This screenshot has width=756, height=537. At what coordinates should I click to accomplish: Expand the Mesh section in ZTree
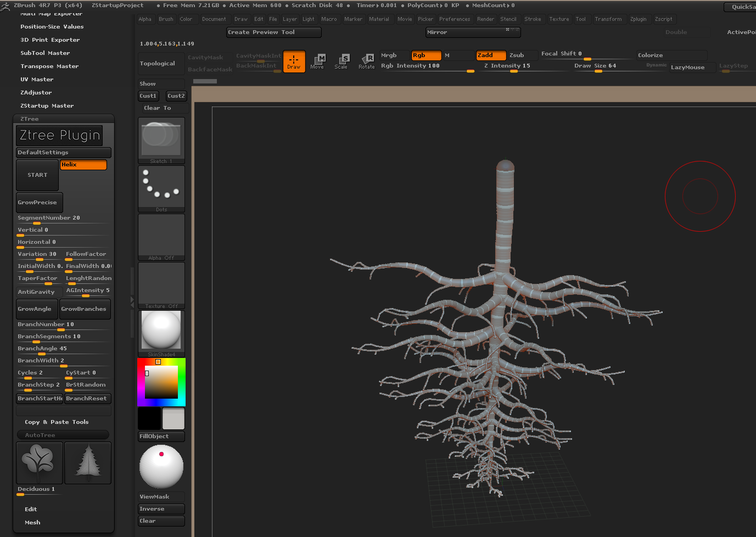(x=32, y=522)
